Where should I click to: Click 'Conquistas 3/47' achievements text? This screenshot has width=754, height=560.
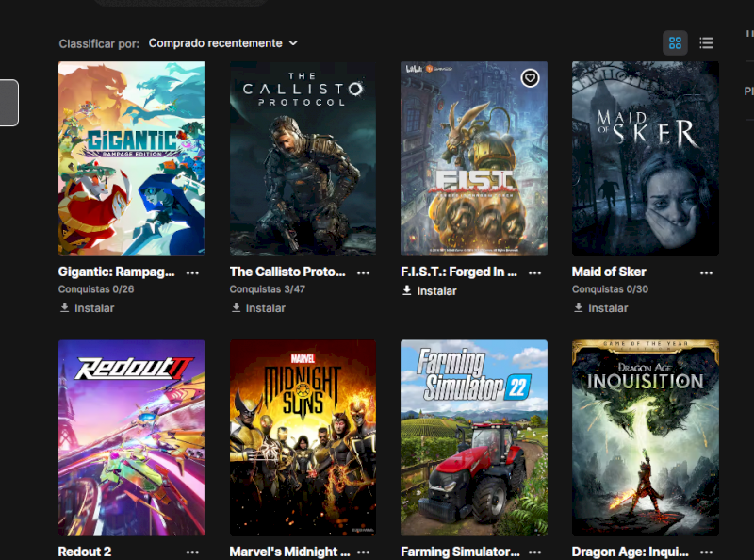click(x=268, y=289)
